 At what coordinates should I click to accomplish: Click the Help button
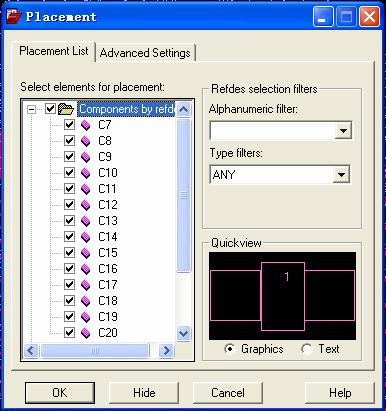coord(340,393)
